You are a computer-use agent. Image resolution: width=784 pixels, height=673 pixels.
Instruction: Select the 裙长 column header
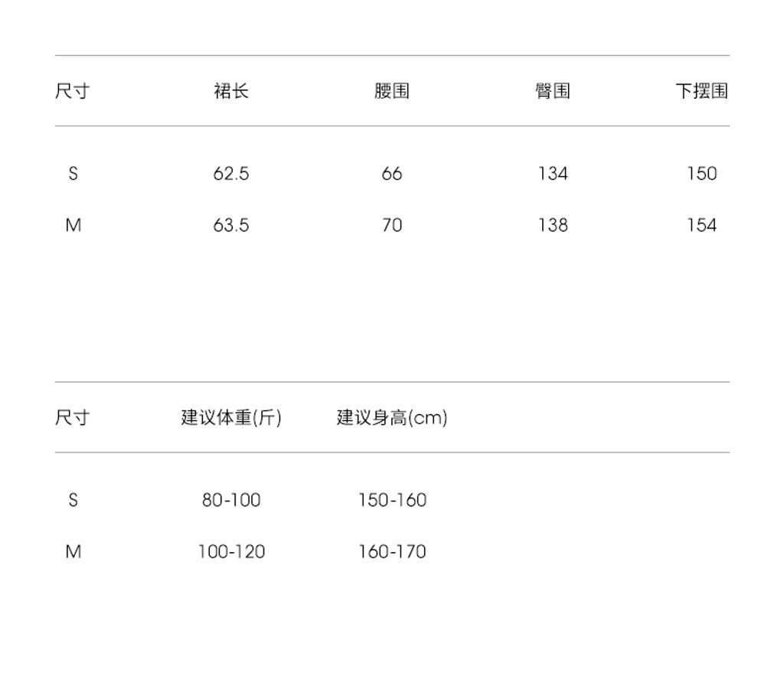tap(231, 91)
